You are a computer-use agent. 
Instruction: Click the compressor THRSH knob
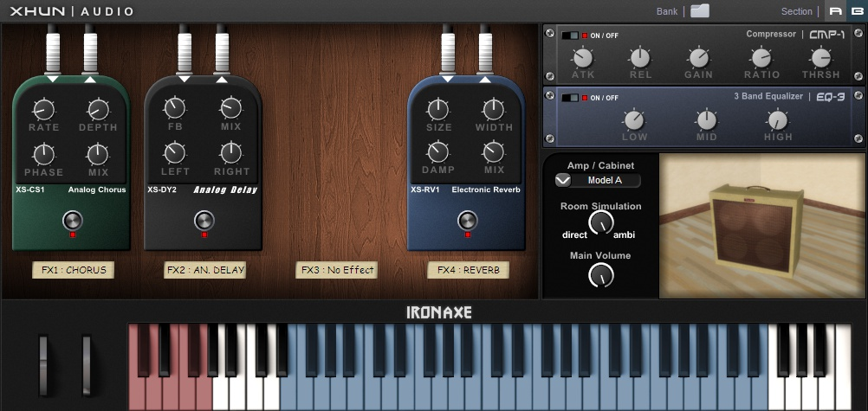click(x=821, y=58)
